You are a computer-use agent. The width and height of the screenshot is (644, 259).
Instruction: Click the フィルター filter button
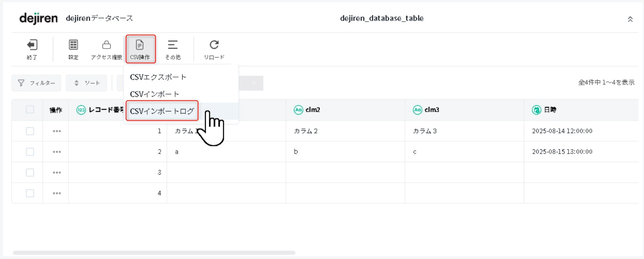(36, 83)
